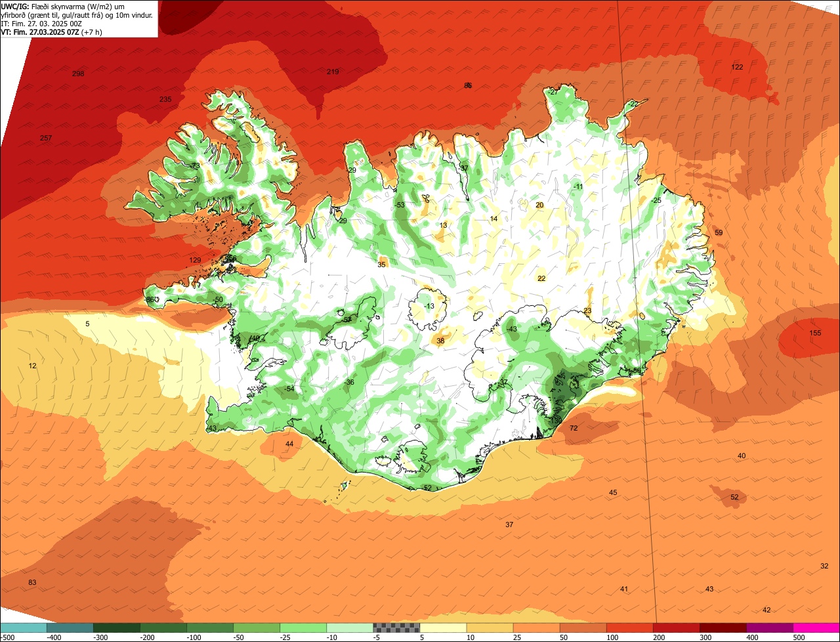This screenshot has width=840, height=642.
Task: Click the map value 13
Action: tap(444, 226)
